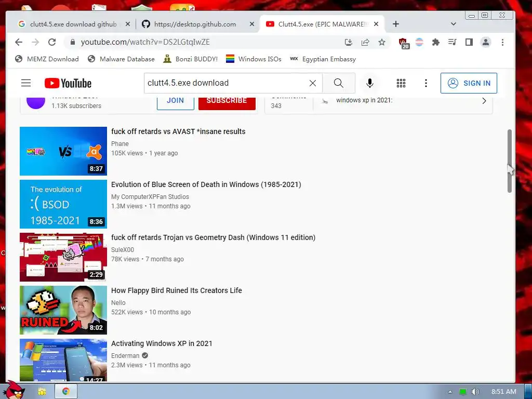Toggle the Chrome side panel icon
532x399 pixels.
(469, 42)
